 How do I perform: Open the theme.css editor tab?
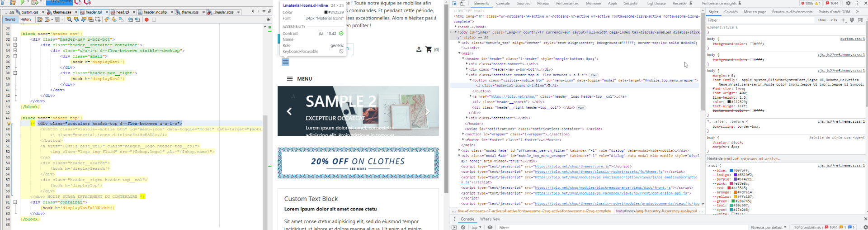tap(62, 12)
